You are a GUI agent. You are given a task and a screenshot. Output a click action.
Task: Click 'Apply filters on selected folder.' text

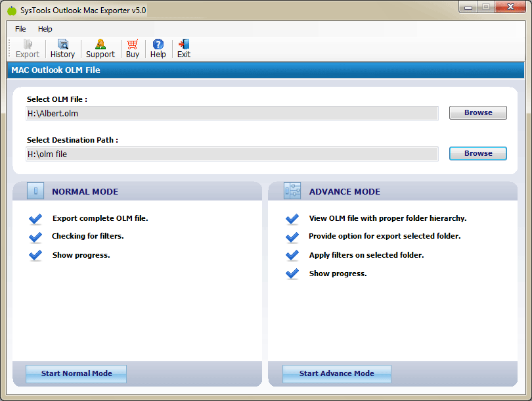click(366, 255)
